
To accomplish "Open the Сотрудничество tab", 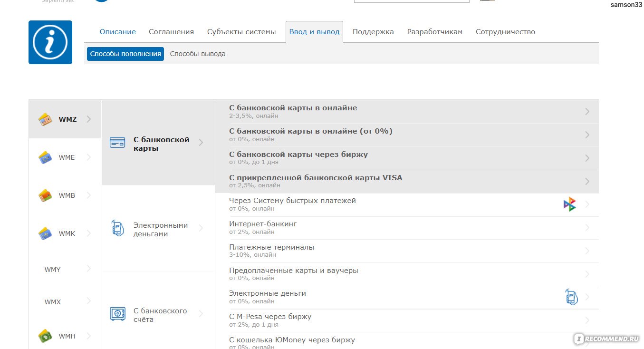I will point(505,32).
